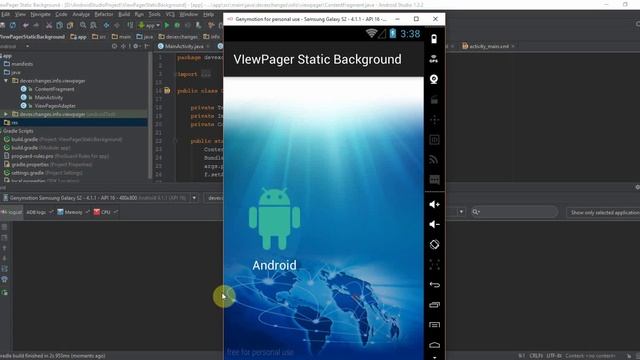The height and width of the screenshot is (360, 640).
Task: Open Genymotion device selector dropdown arrow
Action: coord(194,198)
